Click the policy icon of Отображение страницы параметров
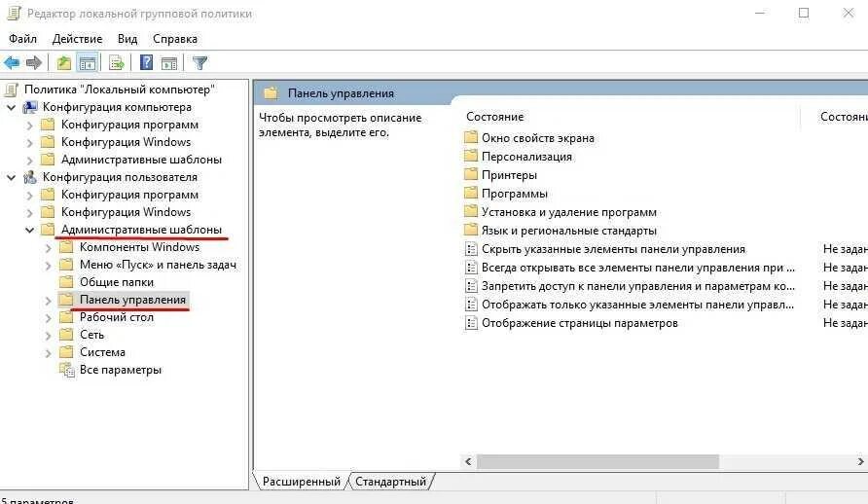The width and height of the screenshot is (868, 504). pyautogui.click(x=471, y=323)
